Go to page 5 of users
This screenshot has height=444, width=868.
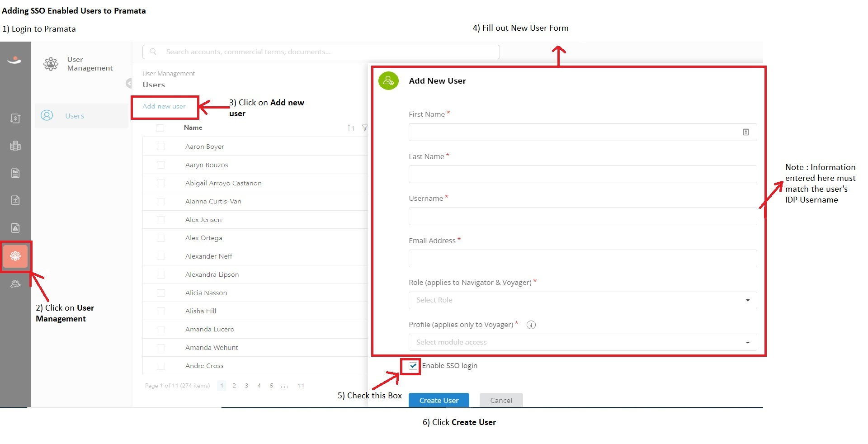(x=271, y=386)
